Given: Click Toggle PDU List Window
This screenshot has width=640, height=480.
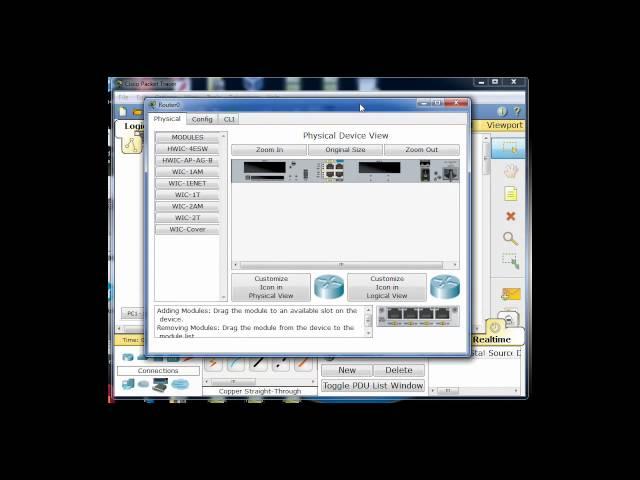Looking at the screenshot, I should pyautogui.click(x=373, y=386).
